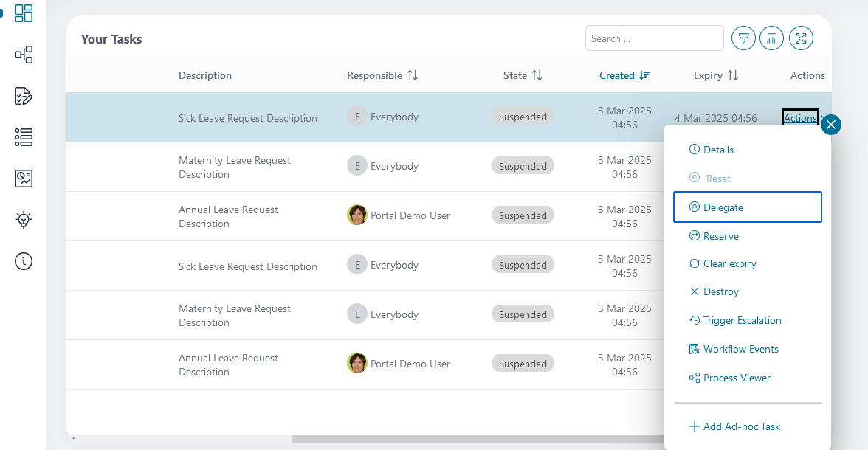Select Delegate from the actions menu
This screenshot has height=450, width=868.
tap(747, 207)
